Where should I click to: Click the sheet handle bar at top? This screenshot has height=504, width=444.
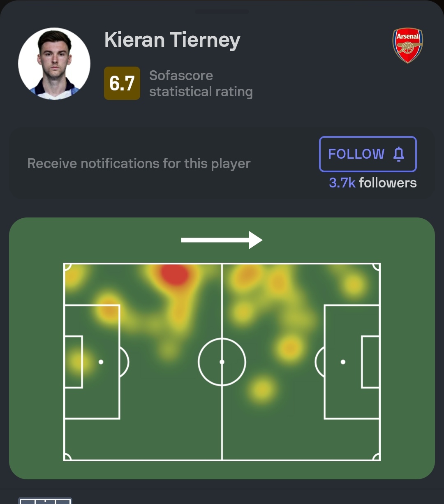coord(222,12)
